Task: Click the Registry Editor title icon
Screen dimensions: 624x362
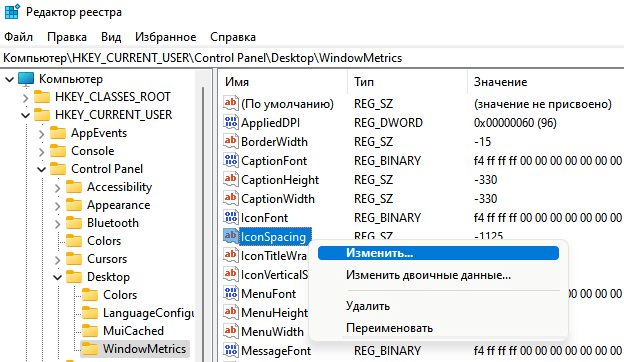Action: [12, 12]
